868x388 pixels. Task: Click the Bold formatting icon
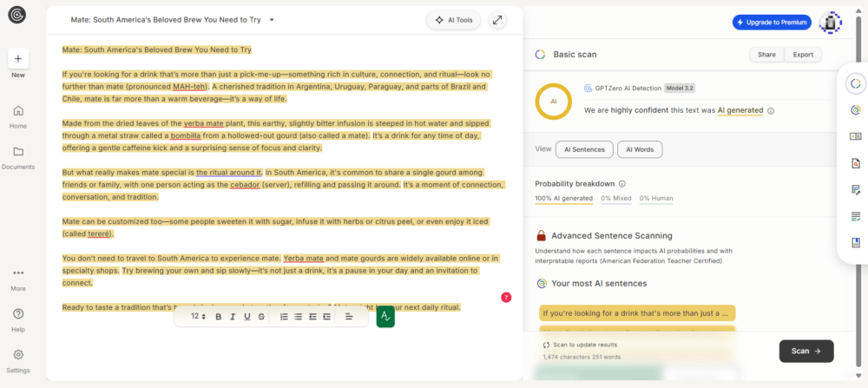click(219, 317)
